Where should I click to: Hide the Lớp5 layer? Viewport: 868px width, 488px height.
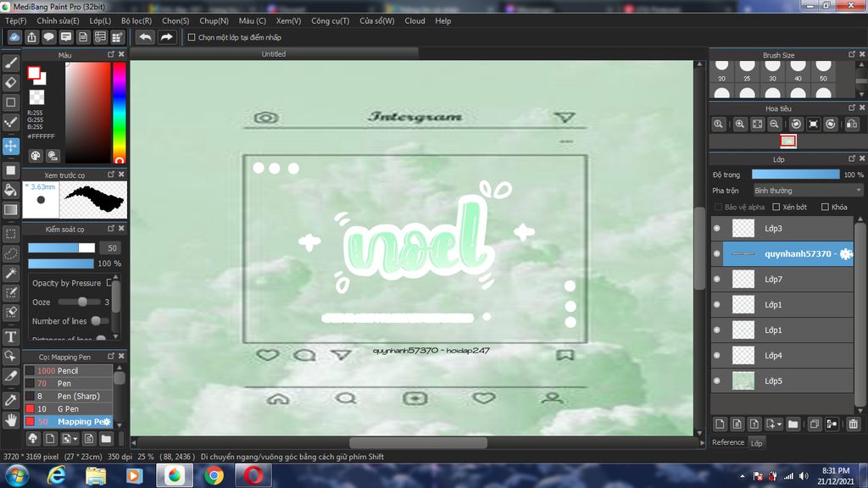pyautogui.click(x=717, y=380)
